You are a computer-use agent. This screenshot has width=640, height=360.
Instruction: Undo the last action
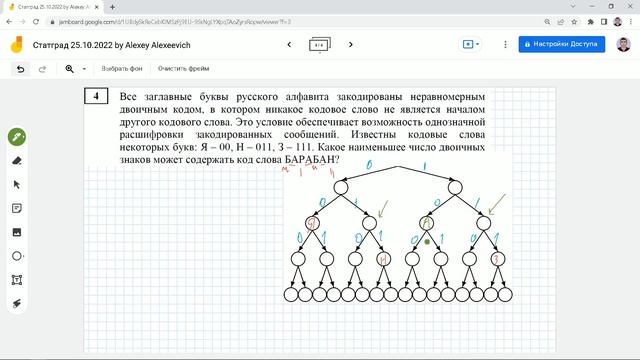pyautogui.click(x=20, y=69)
